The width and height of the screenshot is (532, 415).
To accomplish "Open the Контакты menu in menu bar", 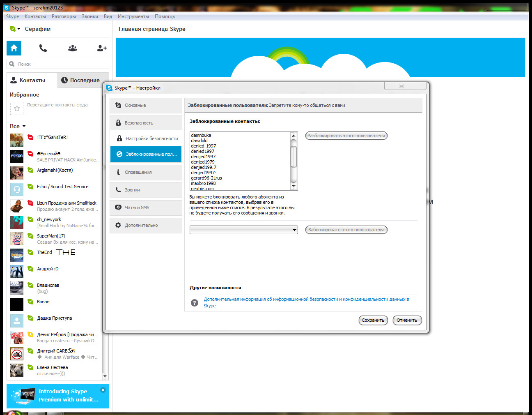I will tap(35, 16).
